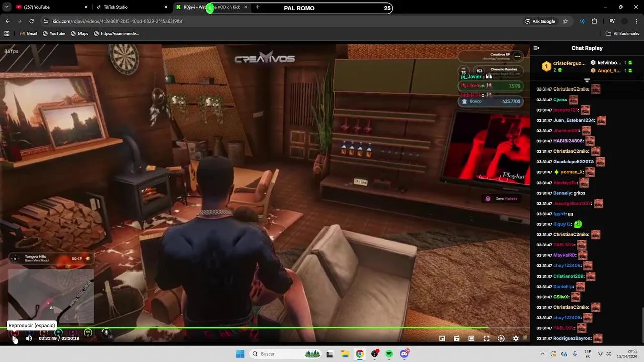Open a new browser tab
The height and width of the screenshot is (362, 644).
point(258,7)
